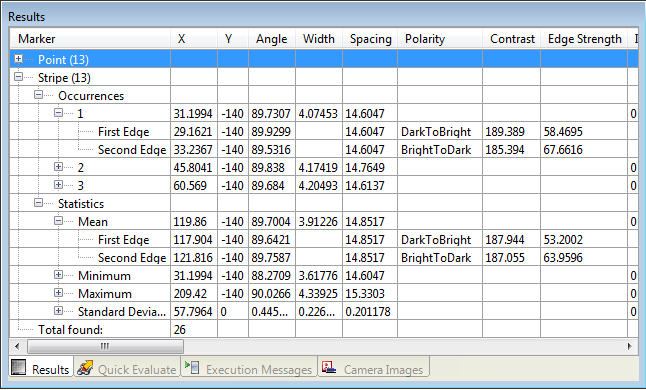Image resolution: width=646 pixels, height=390 pixels.
Task: Click X value 31.1994 of occurrence 1
Action: [193, 114]
